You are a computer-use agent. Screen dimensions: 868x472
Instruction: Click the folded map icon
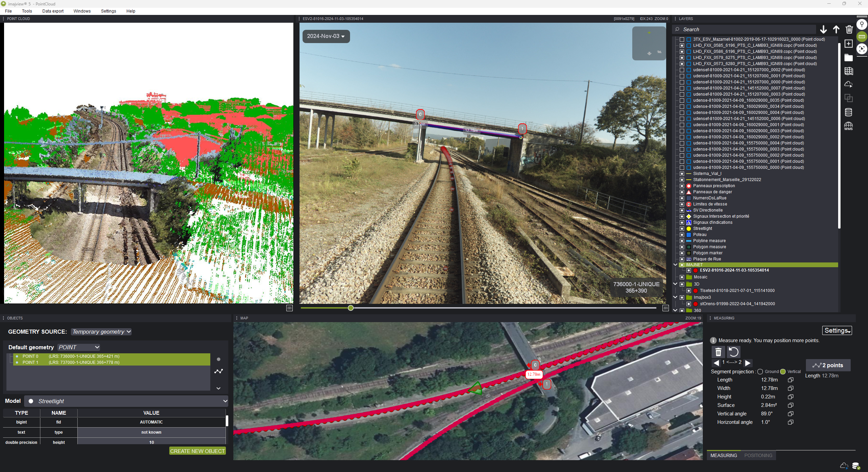848,71
